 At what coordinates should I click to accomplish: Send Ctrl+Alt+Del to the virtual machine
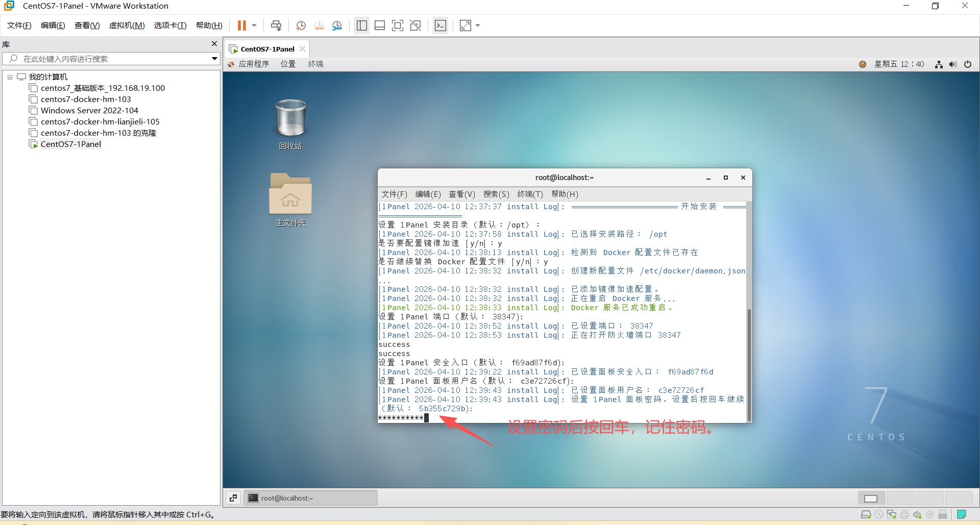276,26
